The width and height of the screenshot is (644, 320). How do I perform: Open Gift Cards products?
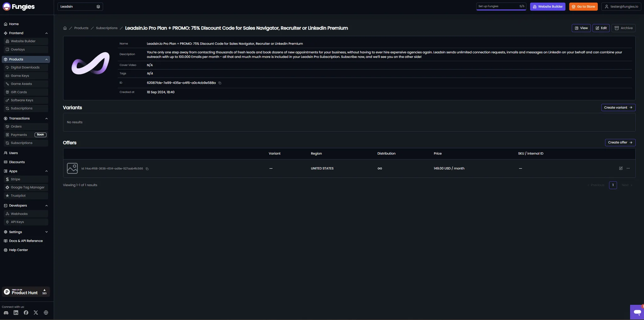tap(26, 92)
